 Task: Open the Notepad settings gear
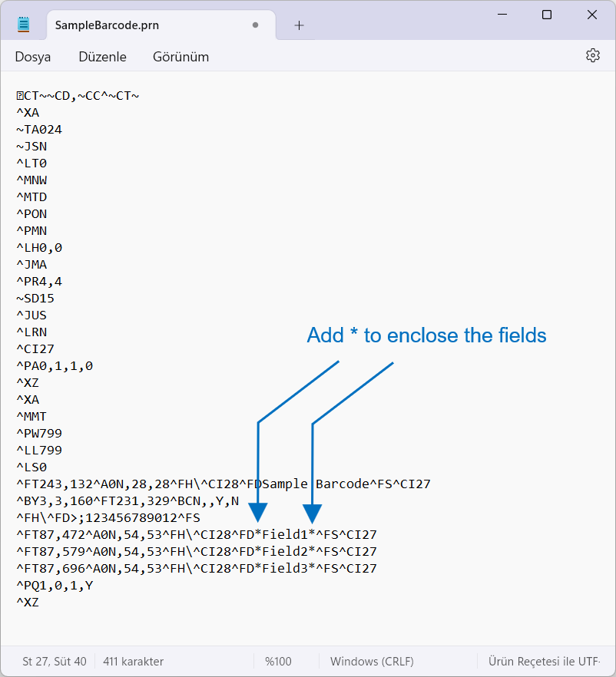[592, 56]
